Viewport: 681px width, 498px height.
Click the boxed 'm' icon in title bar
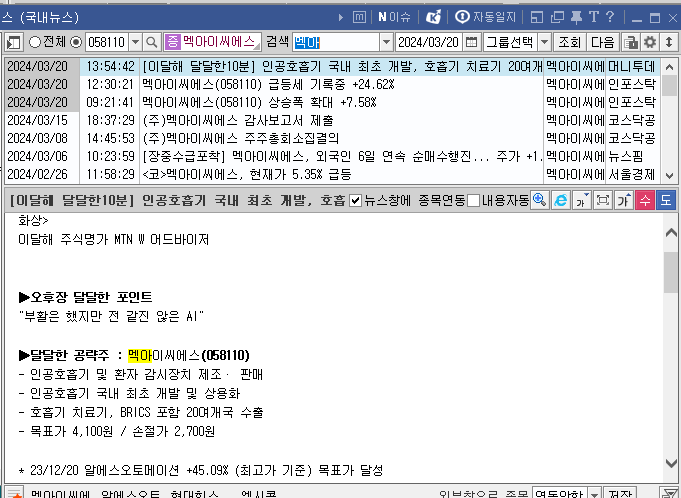pos(359,17)
